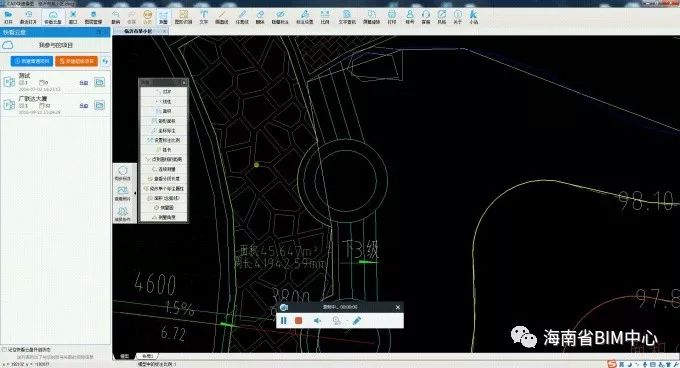680x368 pixels.
Task: Open the folder icon for 广联达大厦 project
Action: coord(100,105)
